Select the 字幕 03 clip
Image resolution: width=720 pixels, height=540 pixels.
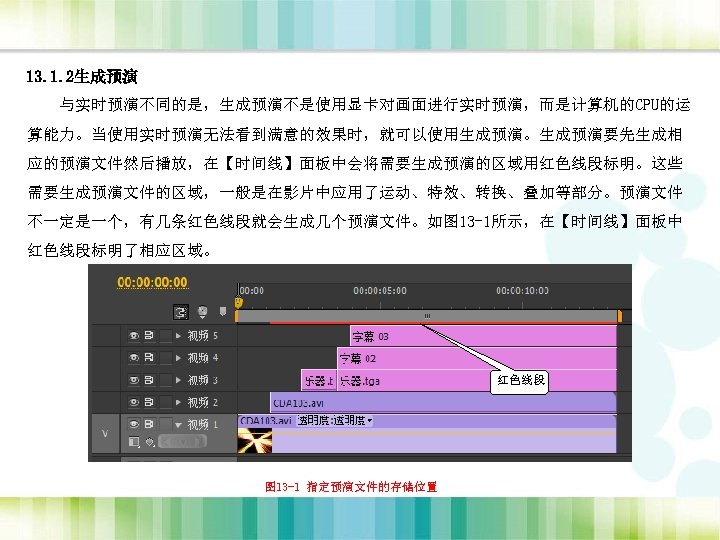483,337
